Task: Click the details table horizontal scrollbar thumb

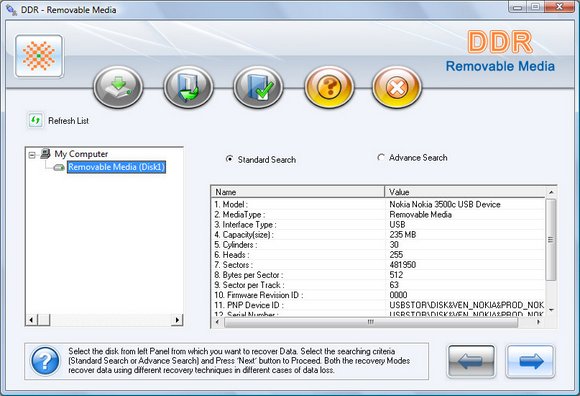Action: click(x=371, y=322)
